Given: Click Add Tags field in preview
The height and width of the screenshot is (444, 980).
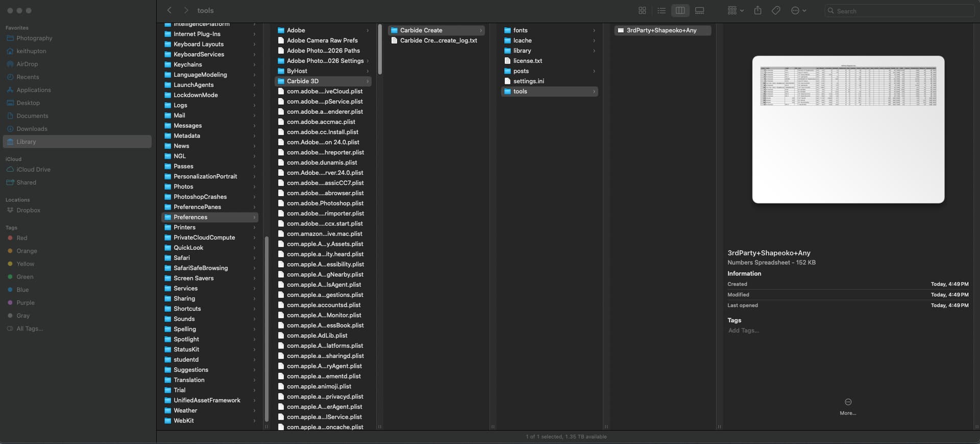Looking at the screenshot, I should coord(743,331).
